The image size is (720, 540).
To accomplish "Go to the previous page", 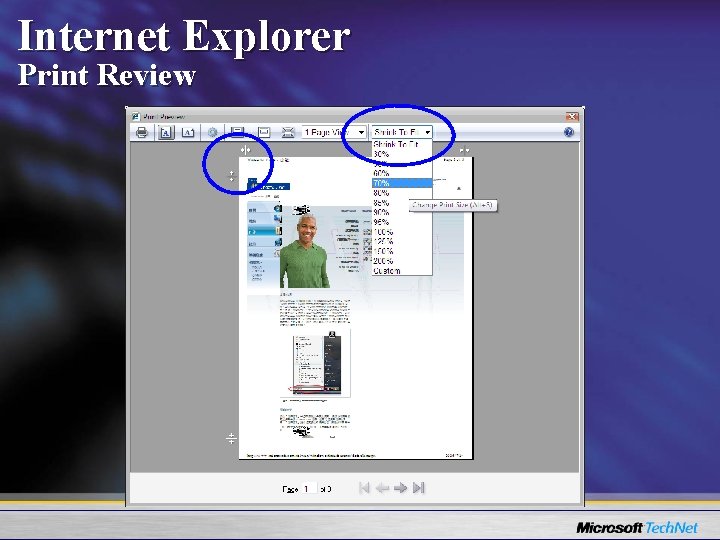I will (382, 488).
